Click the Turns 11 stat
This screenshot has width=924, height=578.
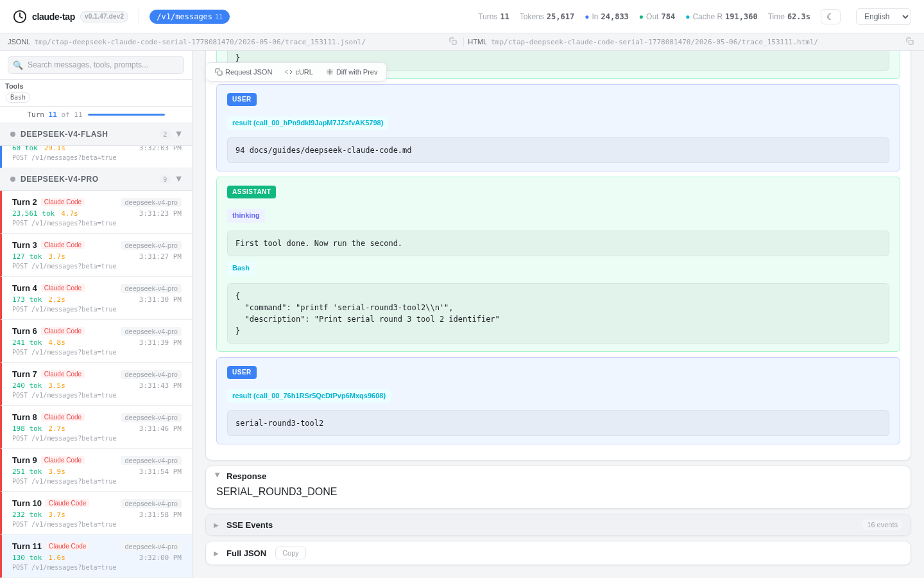click(x=493, y=17)
